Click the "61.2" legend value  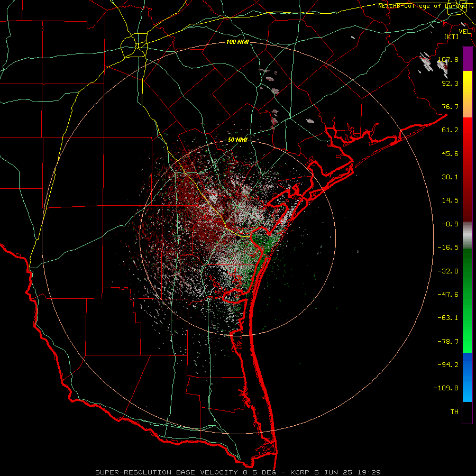(x=450, y=130)
